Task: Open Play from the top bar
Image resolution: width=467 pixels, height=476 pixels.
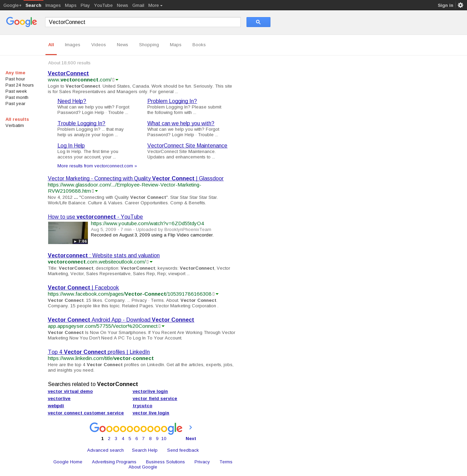Action: click(85, 5)
